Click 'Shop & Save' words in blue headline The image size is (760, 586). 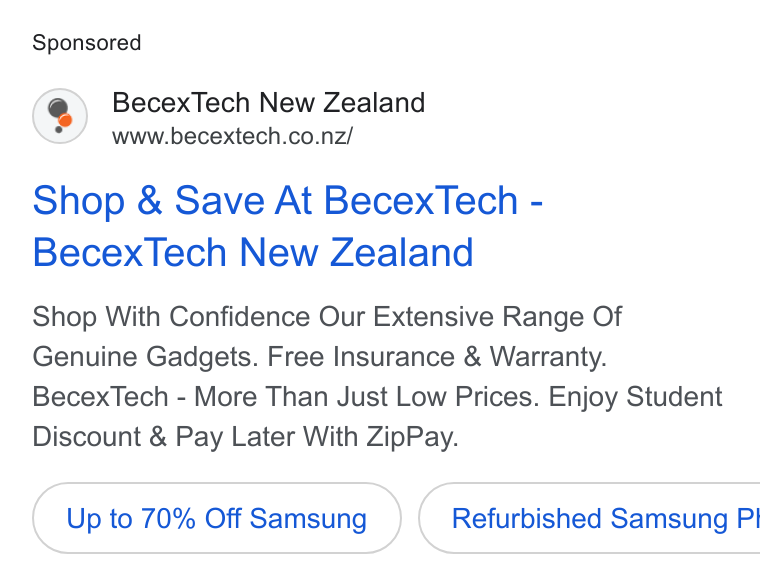point(149,201)
